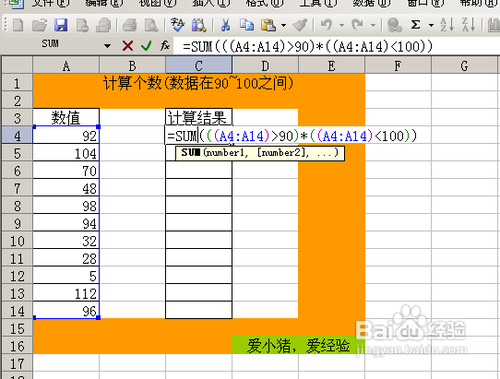Expand the Redo history dropdown
500x379 pixels.
373,25
